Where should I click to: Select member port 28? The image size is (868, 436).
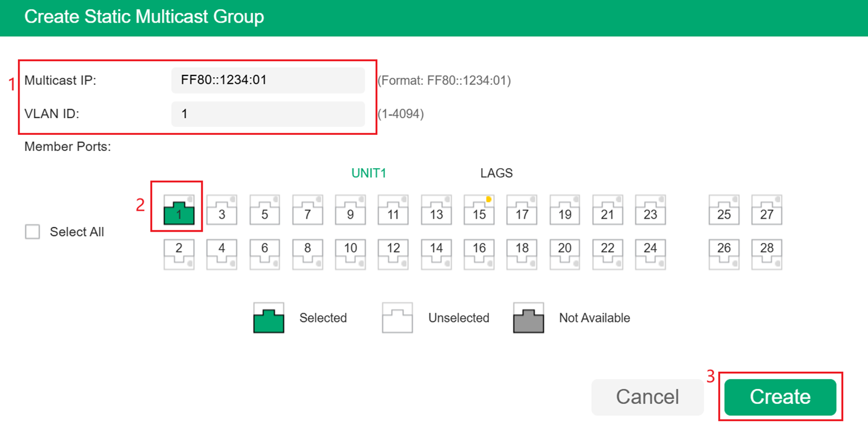click(x=766, y=254)
